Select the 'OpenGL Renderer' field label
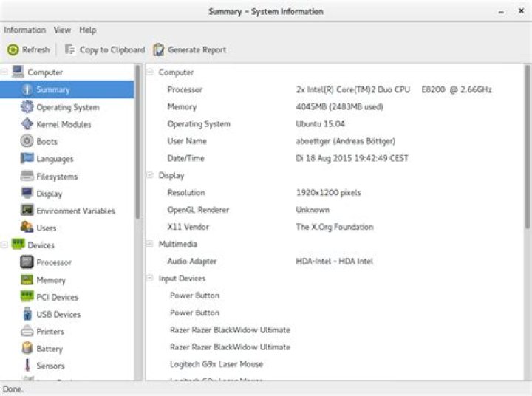The height and width of the screenshot is (396, 532). (x=198, y=210)
